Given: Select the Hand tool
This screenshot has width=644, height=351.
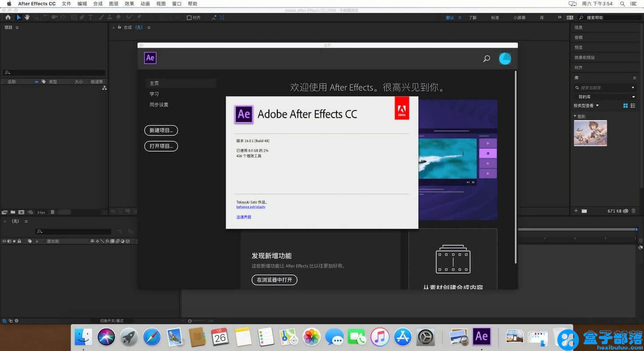Looking at the screenshot, I should click(27, 18).
